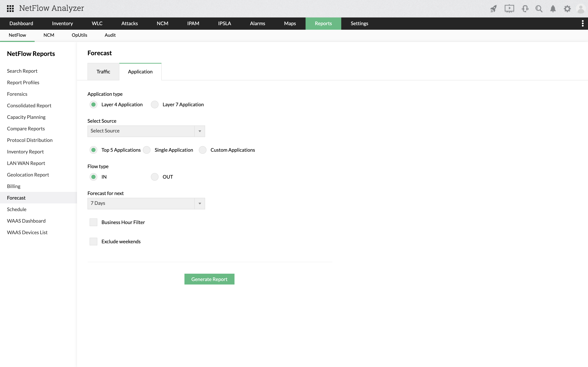The height and width of the screenshot is (367, 588).
Task: Expand the Select Source dropdown
Action: [x=146, y=131]
